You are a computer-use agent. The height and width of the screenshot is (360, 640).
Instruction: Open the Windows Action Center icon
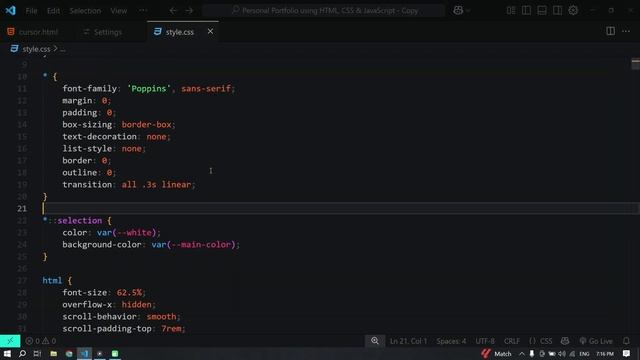click(627, 353)
